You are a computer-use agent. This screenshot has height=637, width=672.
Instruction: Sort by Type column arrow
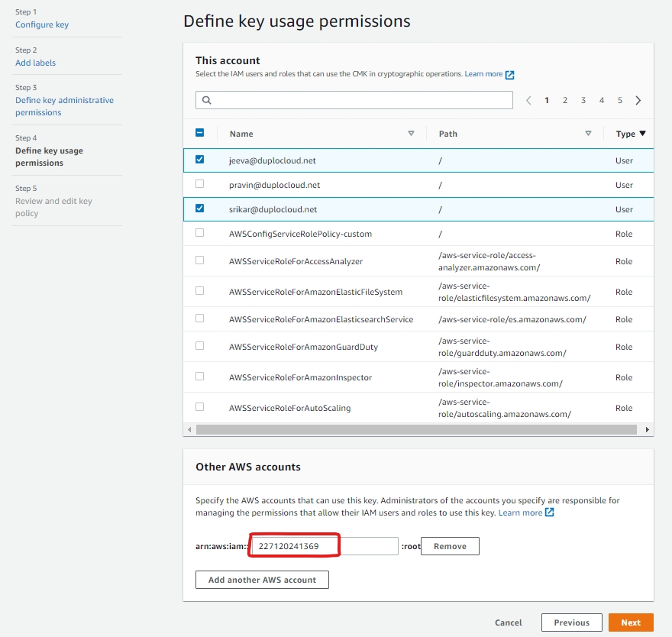(x=642, y=134)
